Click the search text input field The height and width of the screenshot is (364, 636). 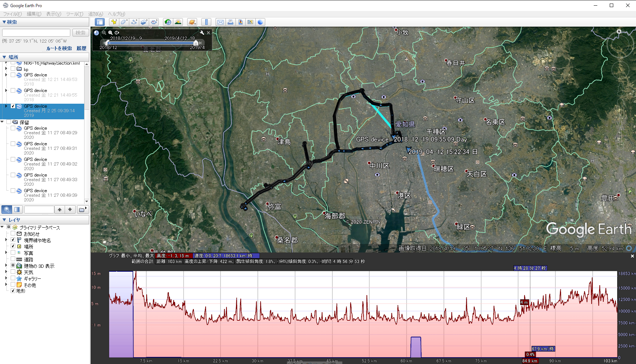pos(36,33)
